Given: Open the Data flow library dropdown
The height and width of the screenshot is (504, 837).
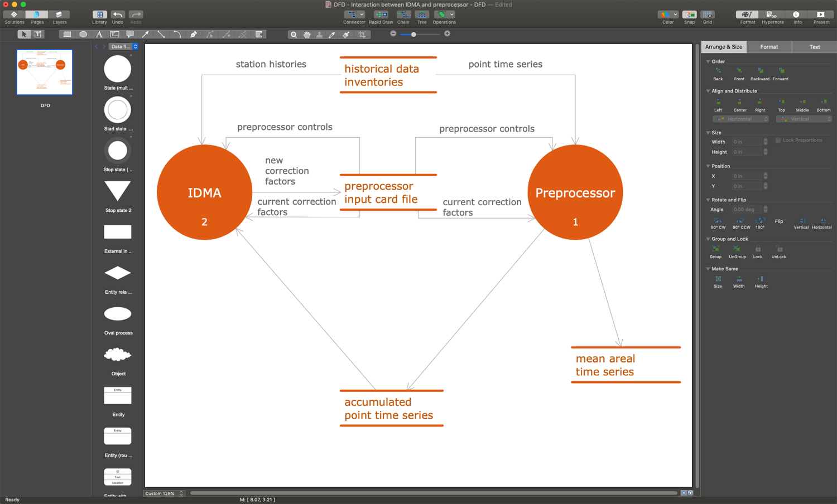Looking at the screenshot, I should point(123,47).
